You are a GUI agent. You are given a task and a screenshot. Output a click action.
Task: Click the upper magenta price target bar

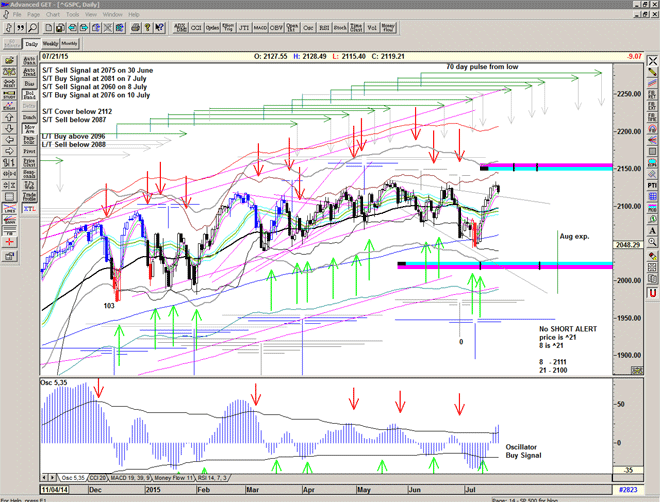(x=561, y=165)
